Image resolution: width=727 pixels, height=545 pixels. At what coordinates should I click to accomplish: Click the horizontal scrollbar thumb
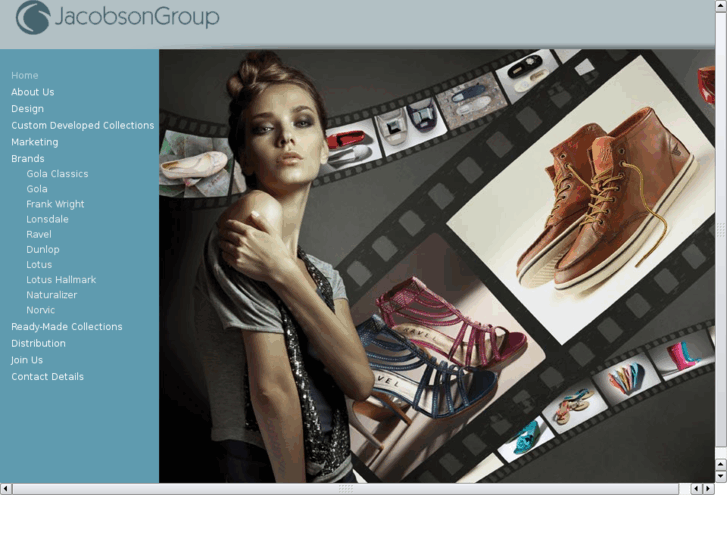[345, 488]
